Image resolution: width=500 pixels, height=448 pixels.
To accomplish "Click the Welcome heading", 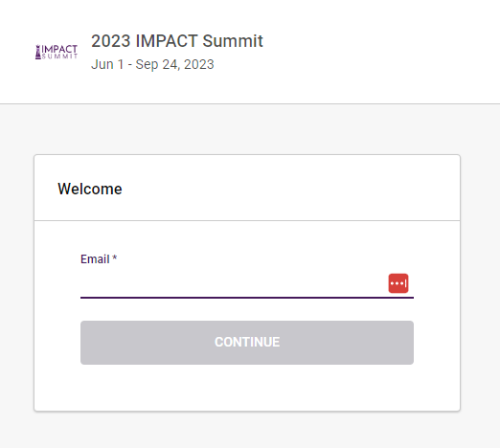I will [x=90, y=189].
